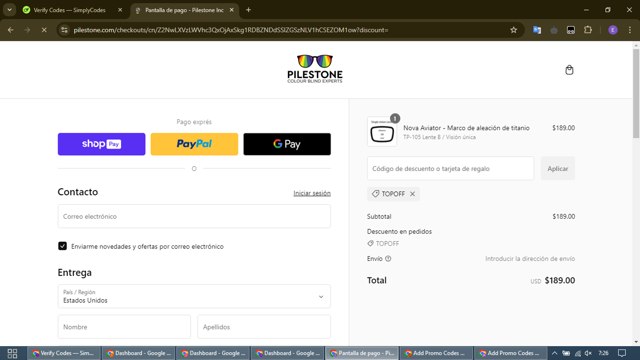Open the País / Región dropdown
The image size is (640, 360).
click(194, 296)
